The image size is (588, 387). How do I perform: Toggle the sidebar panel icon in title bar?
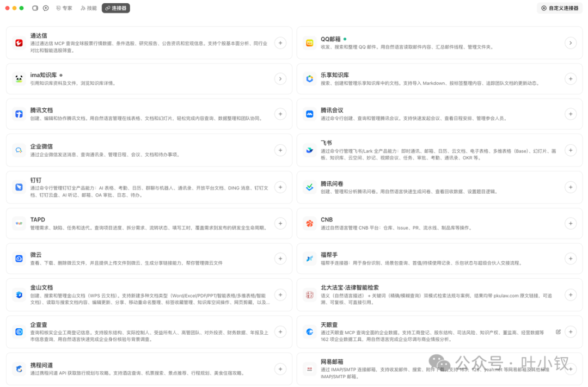[x=35, y=8]
